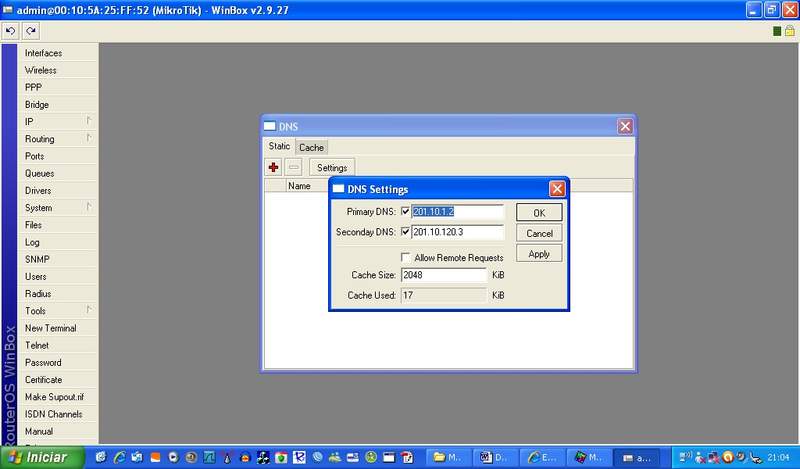800x469 pixels.
Task: Click the redo arrow in WinBox toolbar
Action: [31, 31]
